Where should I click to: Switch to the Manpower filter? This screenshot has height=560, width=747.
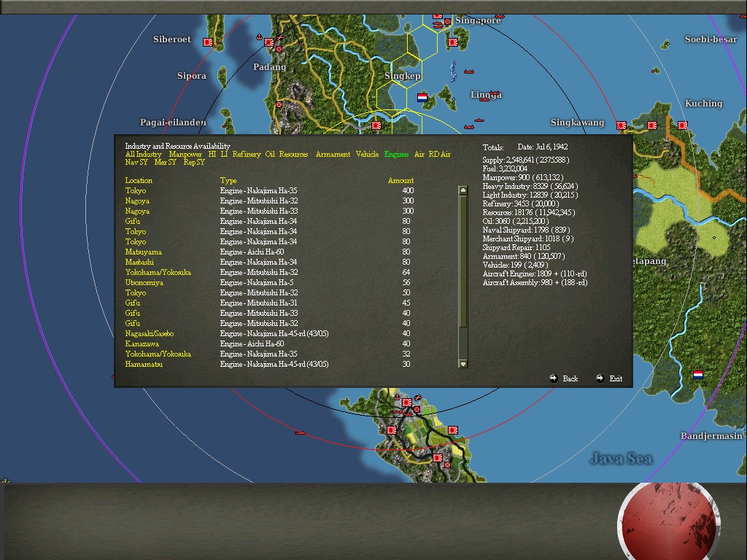(x=185, y=155)
